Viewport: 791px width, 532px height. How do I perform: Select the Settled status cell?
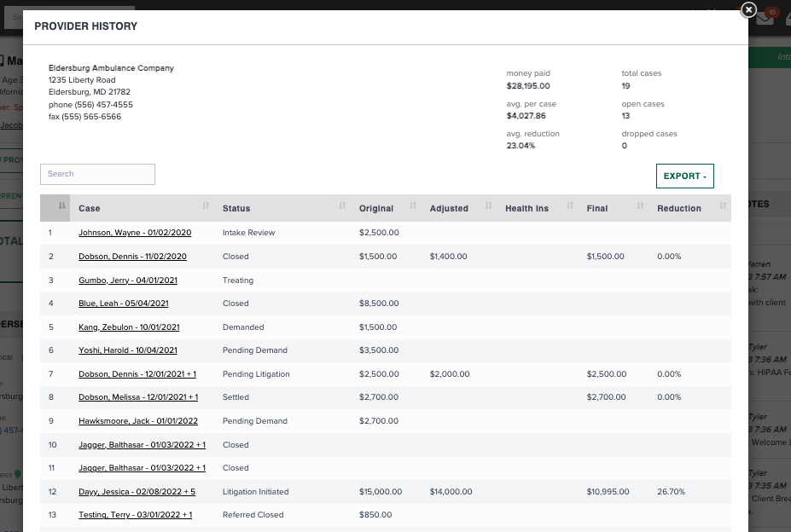click(x=236, y=396)
